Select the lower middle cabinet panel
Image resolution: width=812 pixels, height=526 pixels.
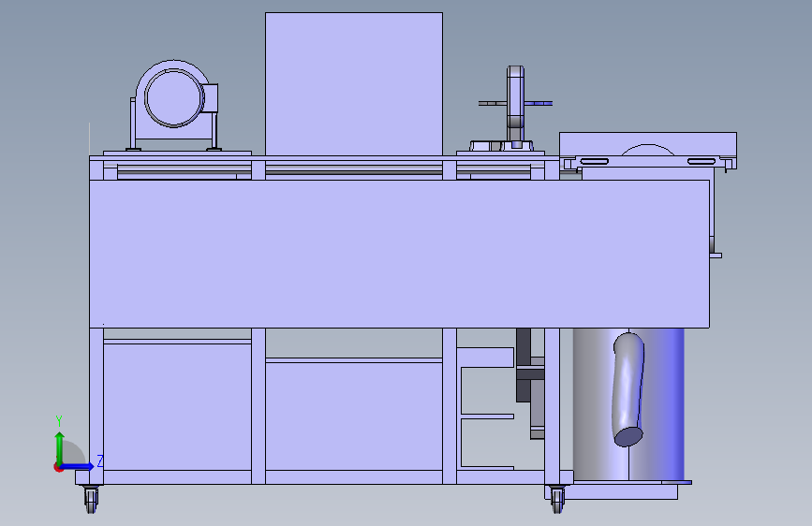354,416
